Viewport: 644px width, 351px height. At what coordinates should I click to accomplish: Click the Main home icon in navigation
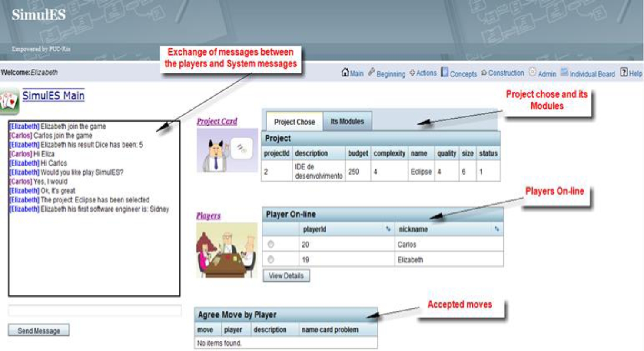coord(346,73)
